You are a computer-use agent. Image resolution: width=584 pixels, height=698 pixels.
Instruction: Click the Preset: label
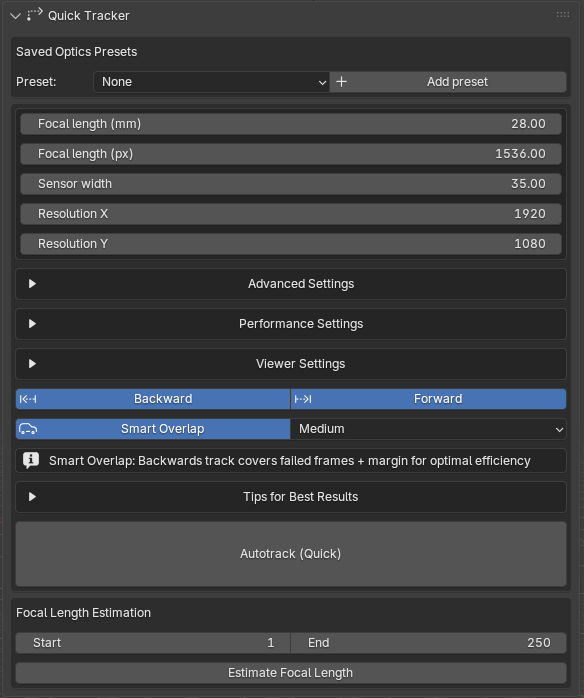click(36, 82)
